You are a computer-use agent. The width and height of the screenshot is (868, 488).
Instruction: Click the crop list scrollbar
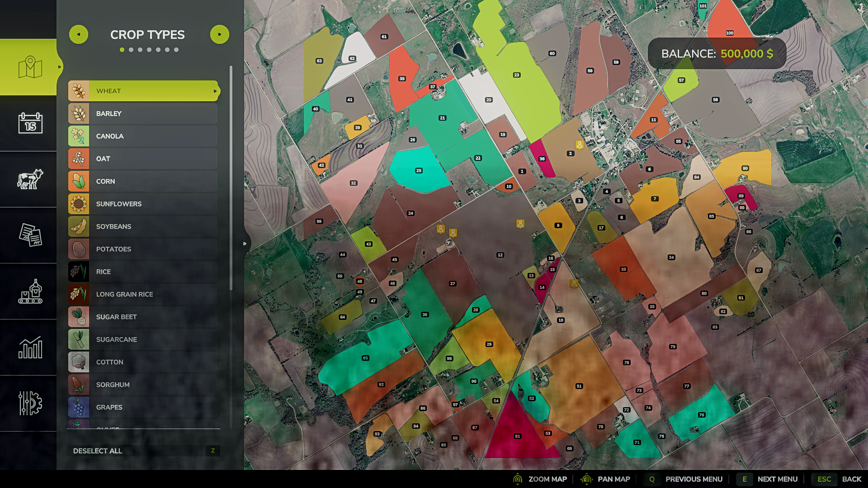(x=231, y=178)
